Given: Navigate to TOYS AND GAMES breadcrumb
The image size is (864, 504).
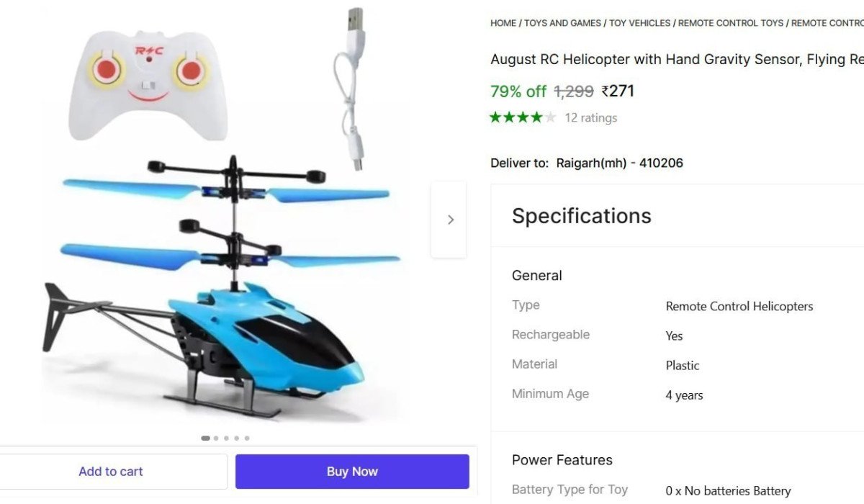Looking at the screenshot, I should [x=562, y=22].
